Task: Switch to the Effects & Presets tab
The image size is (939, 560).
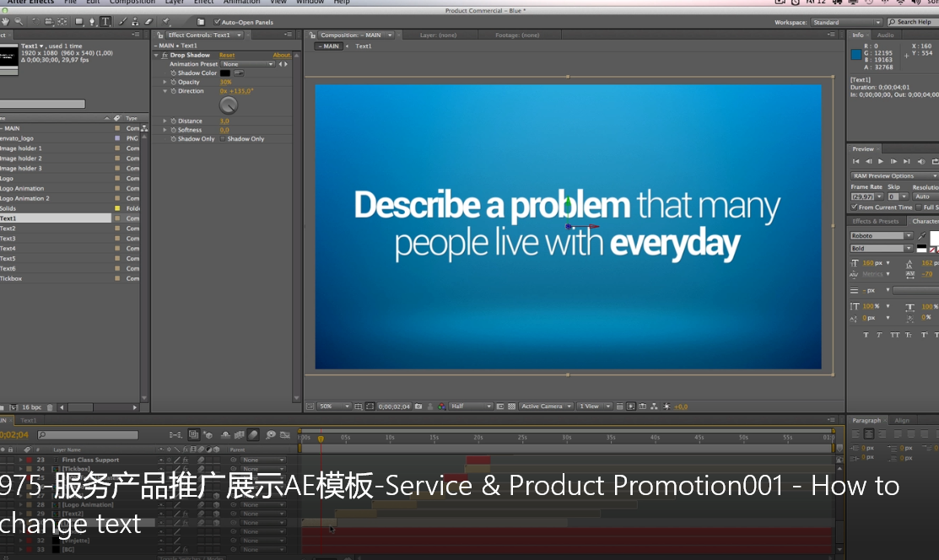Action: tap(876, 221)
